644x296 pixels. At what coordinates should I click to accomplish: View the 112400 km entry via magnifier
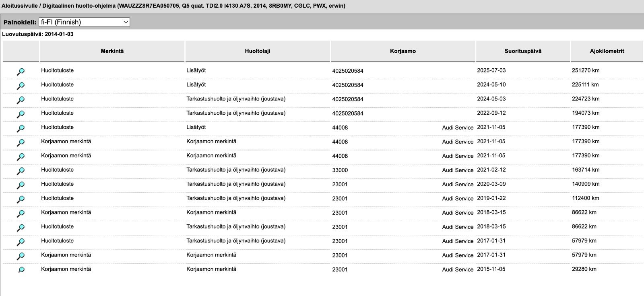(21, 199)
